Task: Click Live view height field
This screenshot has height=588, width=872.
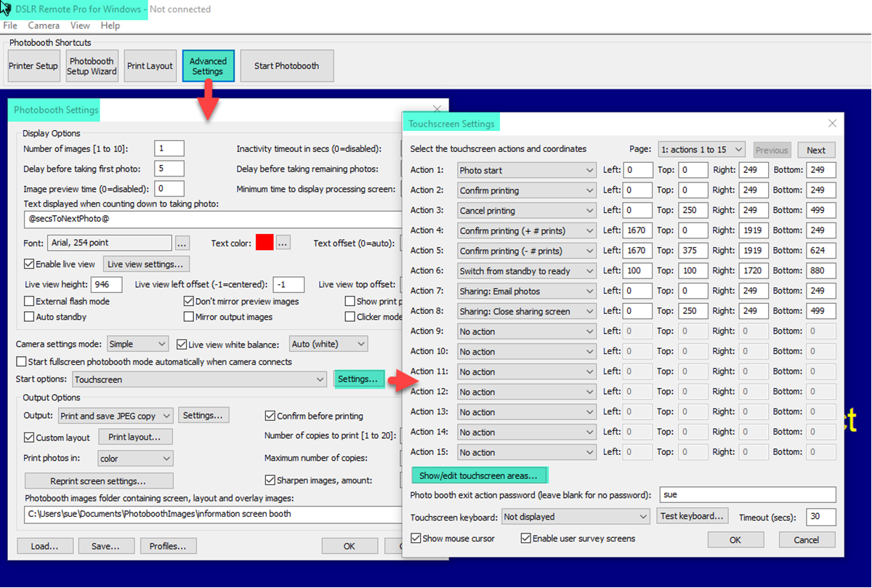Action: tap(107, 284)
